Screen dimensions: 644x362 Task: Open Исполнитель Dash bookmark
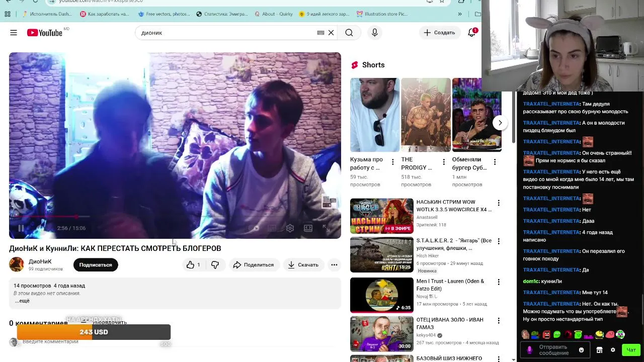click(46, 14)
